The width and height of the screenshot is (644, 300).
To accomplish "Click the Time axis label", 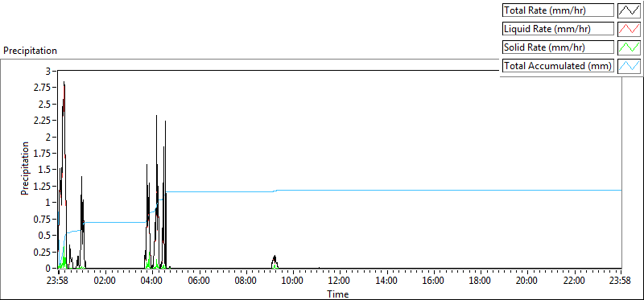I will (x=338, y=294).
